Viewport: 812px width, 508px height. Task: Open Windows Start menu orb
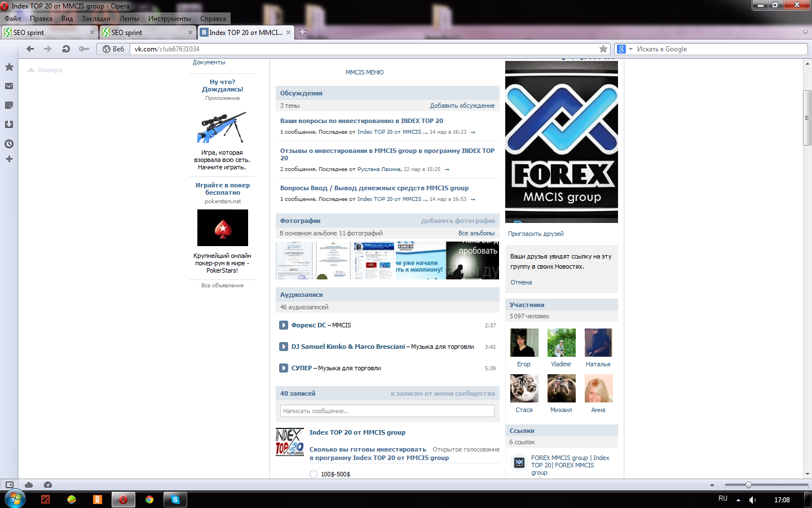tap(15, 500)
